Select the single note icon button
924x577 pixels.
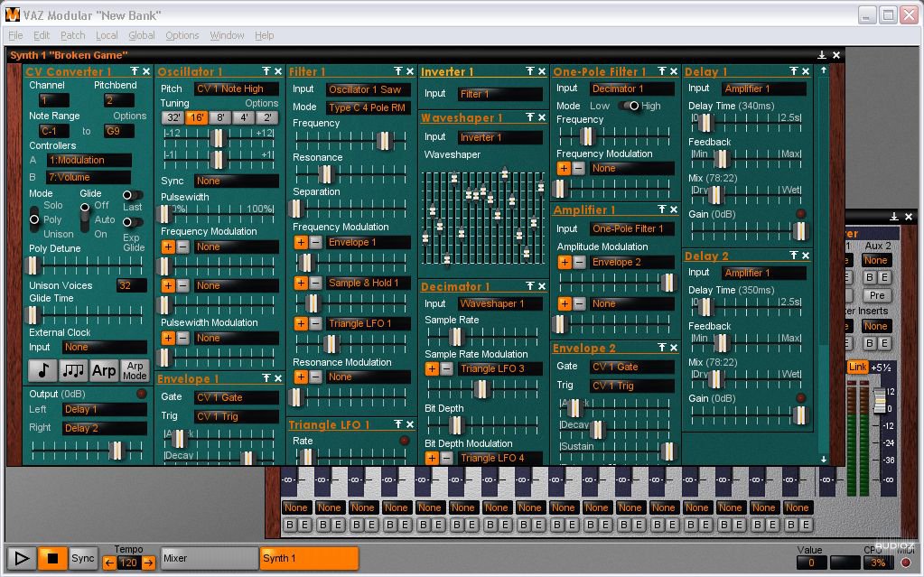tap(42, 370)
